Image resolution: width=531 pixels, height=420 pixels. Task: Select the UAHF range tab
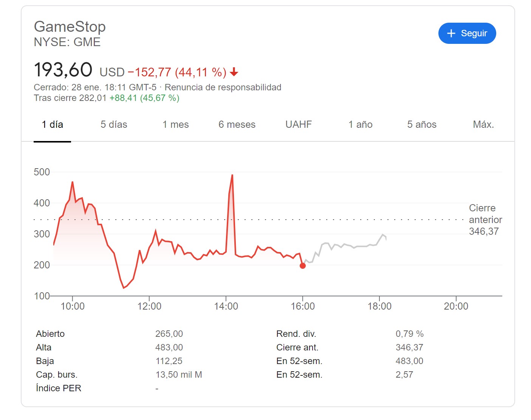(299, 124)
